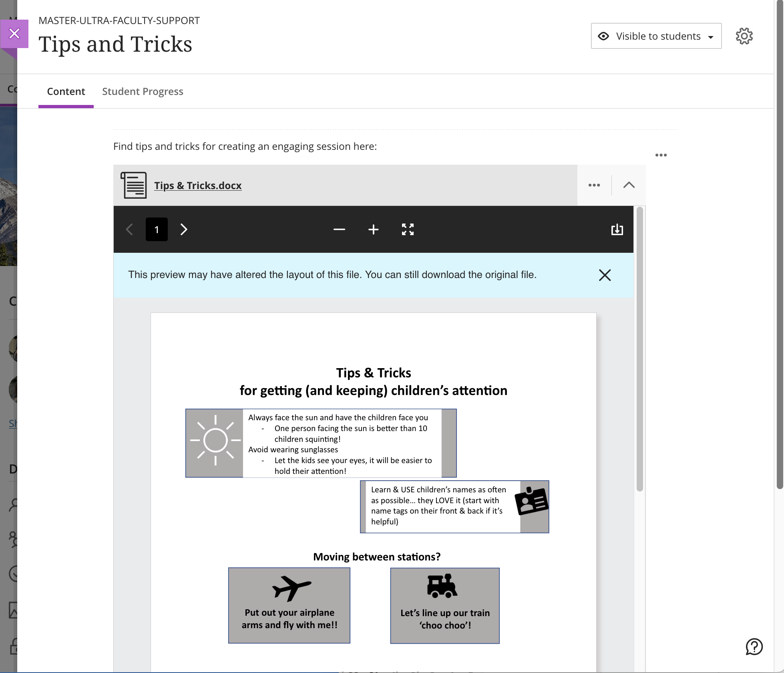Download the Tips & Tricks file
Viewport: 784px width, 673px height.
pyautogui.click(x=617, y=229)
